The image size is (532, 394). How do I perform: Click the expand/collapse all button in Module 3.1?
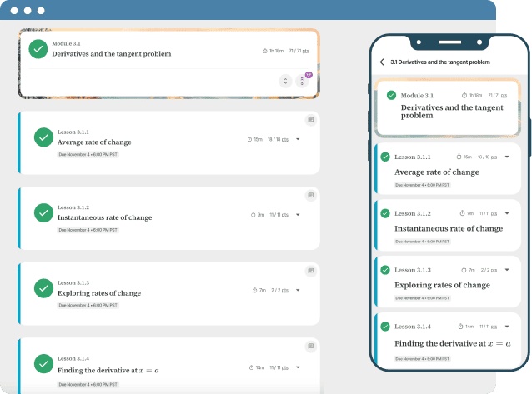tap(285, 81)
